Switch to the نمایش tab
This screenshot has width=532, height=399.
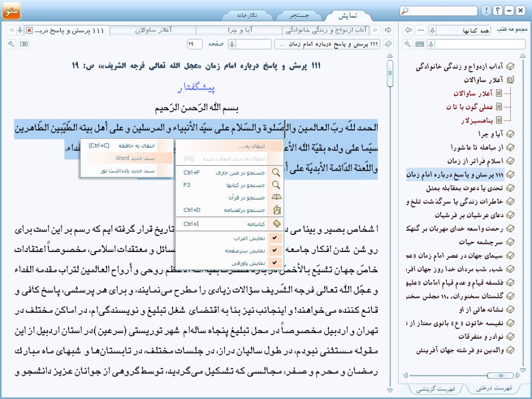348,15
